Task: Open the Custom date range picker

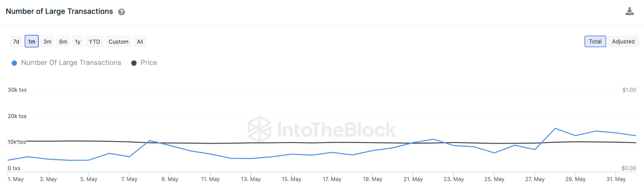Action: (119, 42)
